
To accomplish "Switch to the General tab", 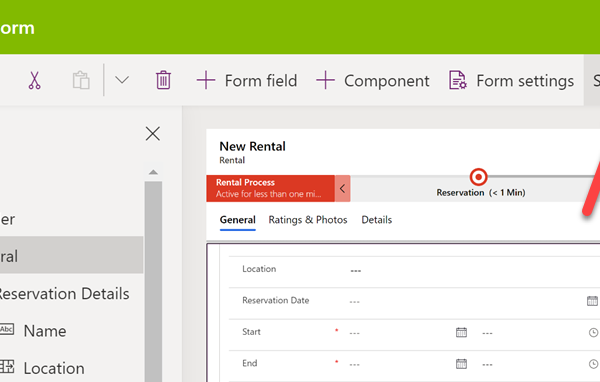I will point(238,220).
